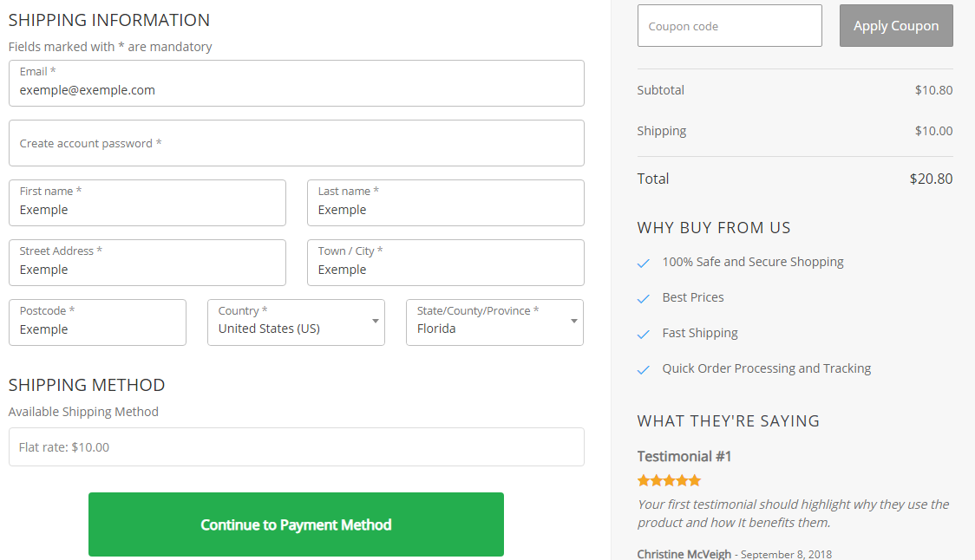Select the Flat rate shipping method field
Image resolution: width=975 pixels, height=560 pixels.
coord(297,446)
